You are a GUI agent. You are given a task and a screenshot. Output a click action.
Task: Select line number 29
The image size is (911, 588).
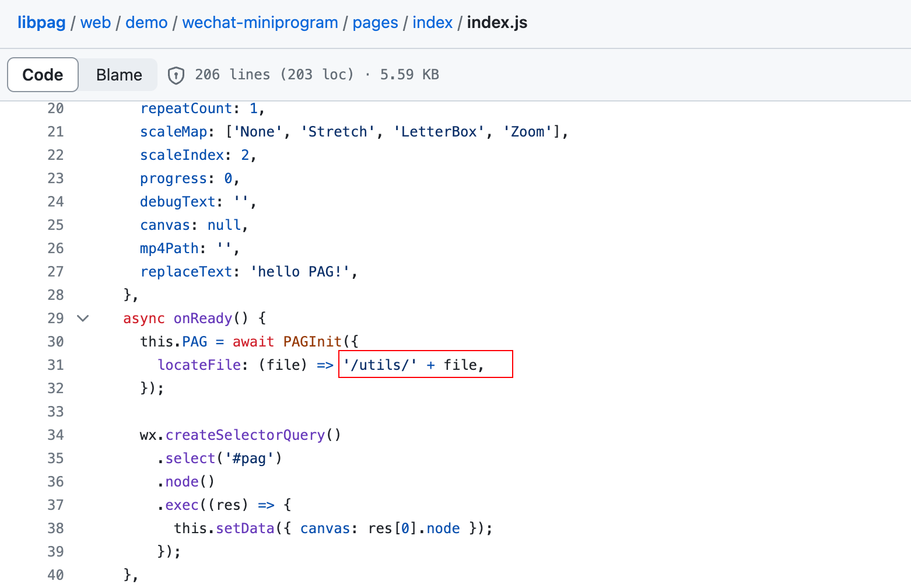[x=55, y=318]
